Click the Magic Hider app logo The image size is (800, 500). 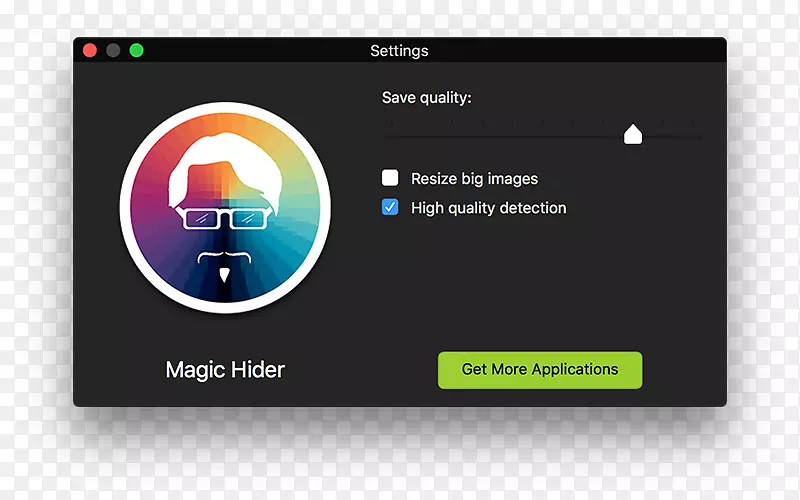pos(225,208)
